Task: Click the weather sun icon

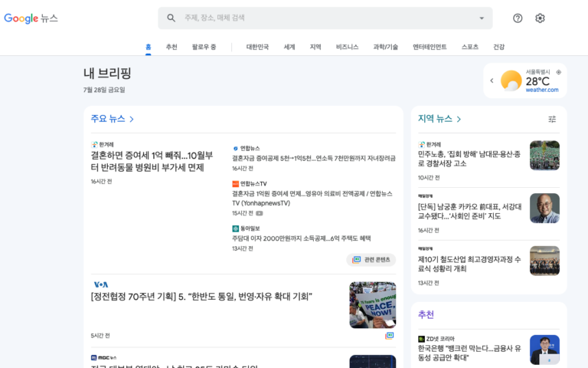Action: click(x=511, y=80)
